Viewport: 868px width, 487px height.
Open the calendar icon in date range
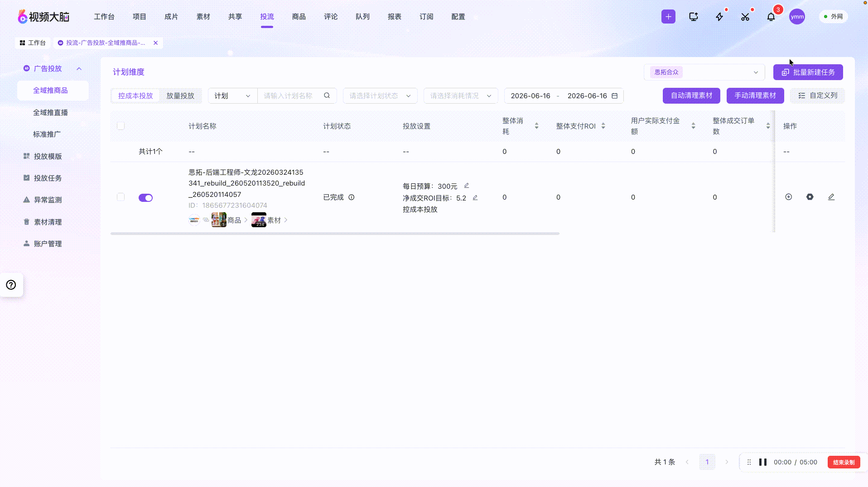point(615,96)
